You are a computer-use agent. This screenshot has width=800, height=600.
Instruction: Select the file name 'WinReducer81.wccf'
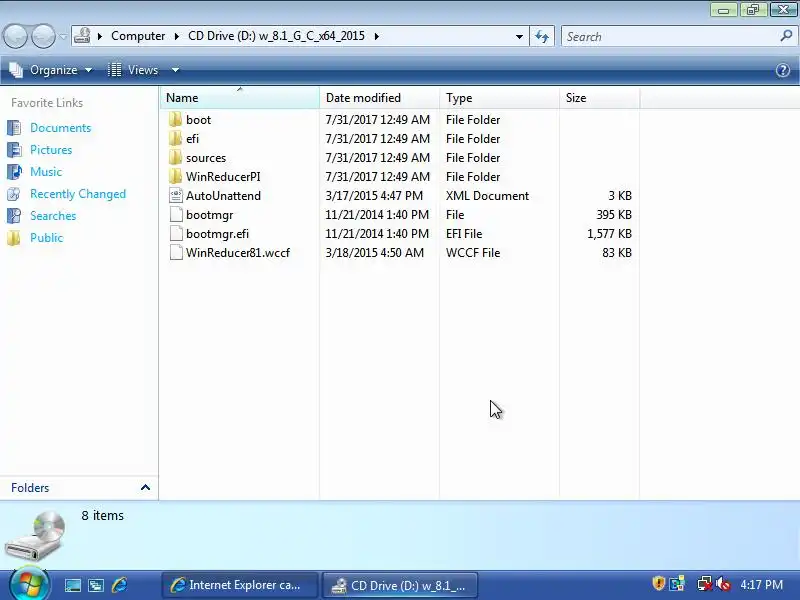click(x=238, y=253)
